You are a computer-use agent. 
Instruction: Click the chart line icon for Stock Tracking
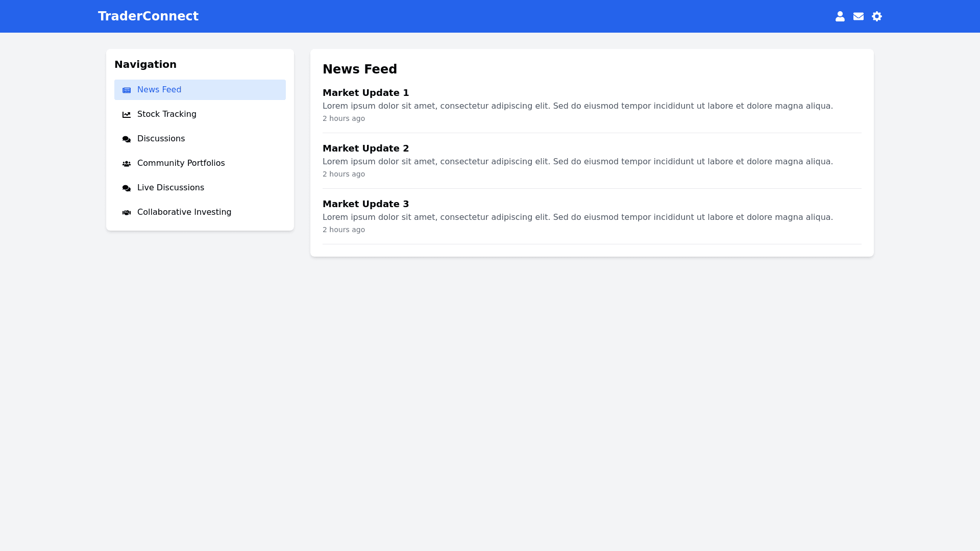(x=127, y=115)
